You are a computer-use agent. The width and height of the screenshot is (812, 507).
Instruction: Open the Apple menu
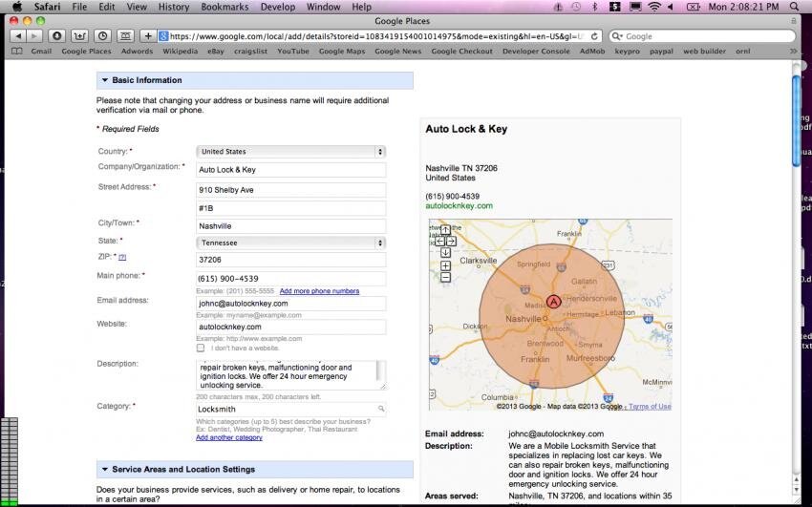coord(16,7)
